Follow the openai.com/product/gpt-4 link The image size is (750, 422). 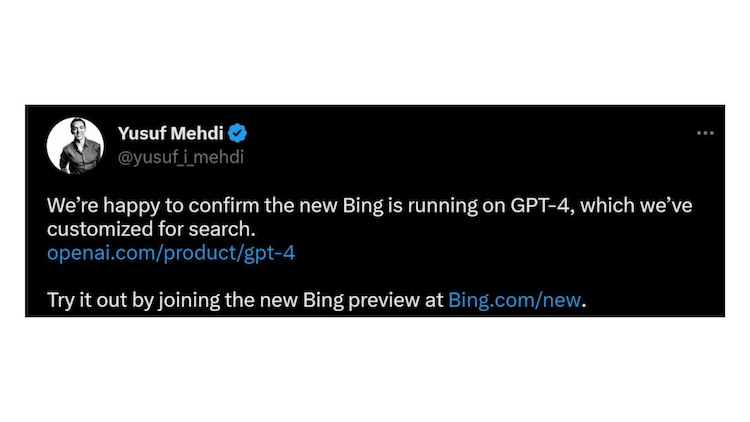(171, 253)
